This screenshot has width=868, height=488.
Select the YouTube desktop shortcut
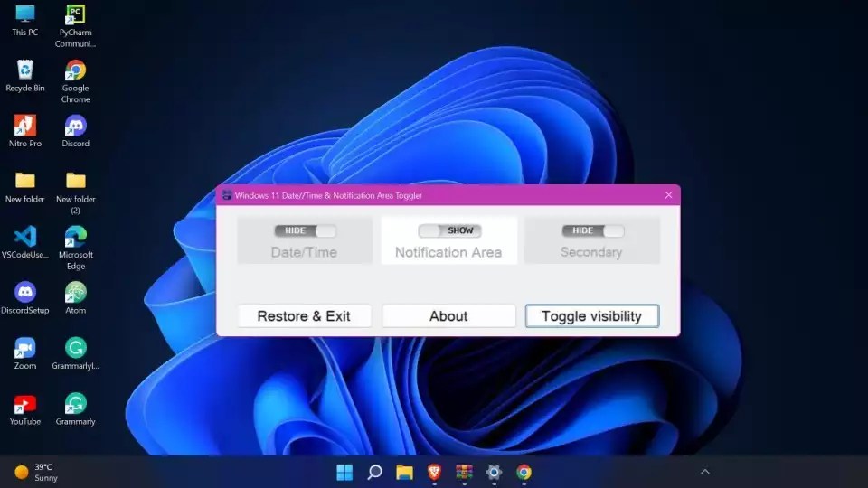(25, 409)
